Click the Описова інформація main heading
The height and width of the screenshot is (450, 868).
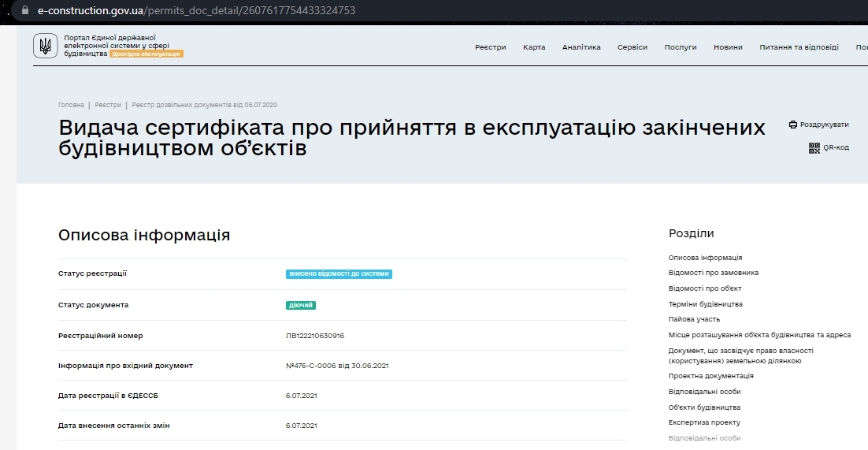point(144,235)
